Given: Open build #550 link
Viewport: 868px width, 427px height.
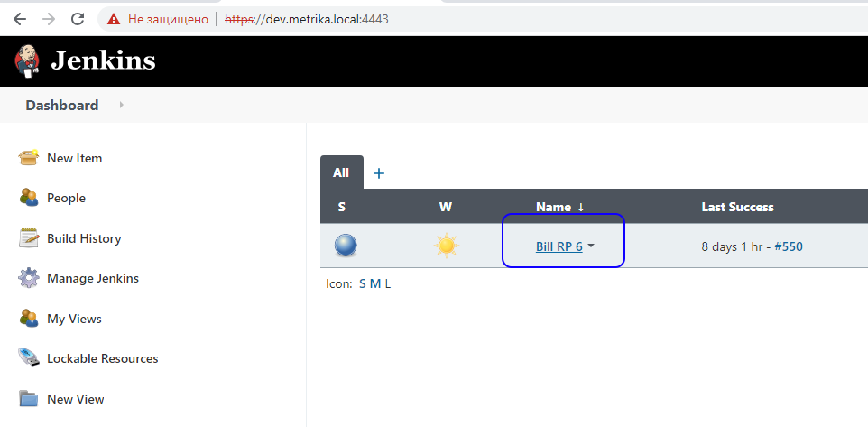Looking at the screenshot, I should [789, 246].
